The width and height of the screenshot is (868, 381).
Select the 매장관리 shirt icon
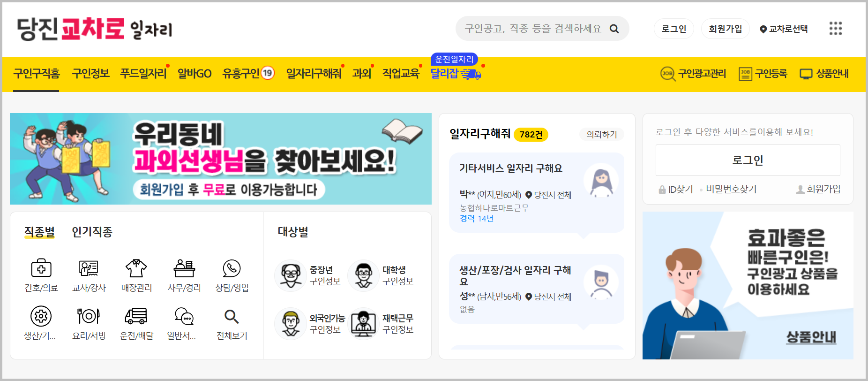click(136, 268)
